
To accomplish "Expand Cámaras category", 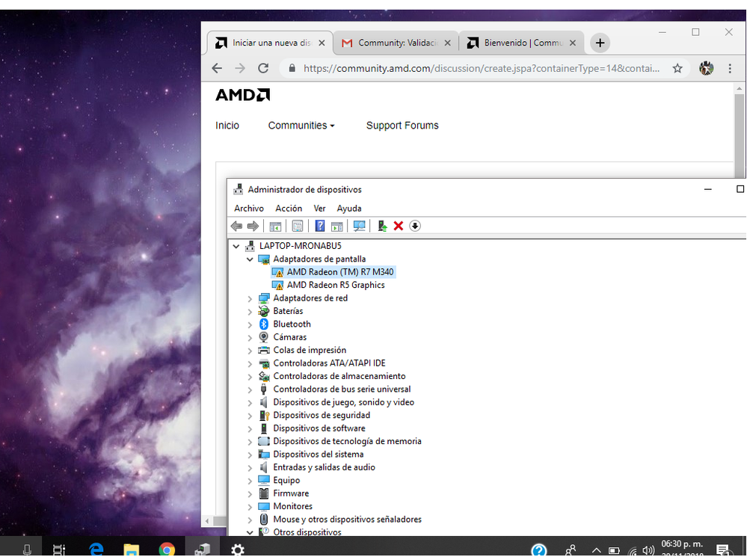I will [250, 338].
